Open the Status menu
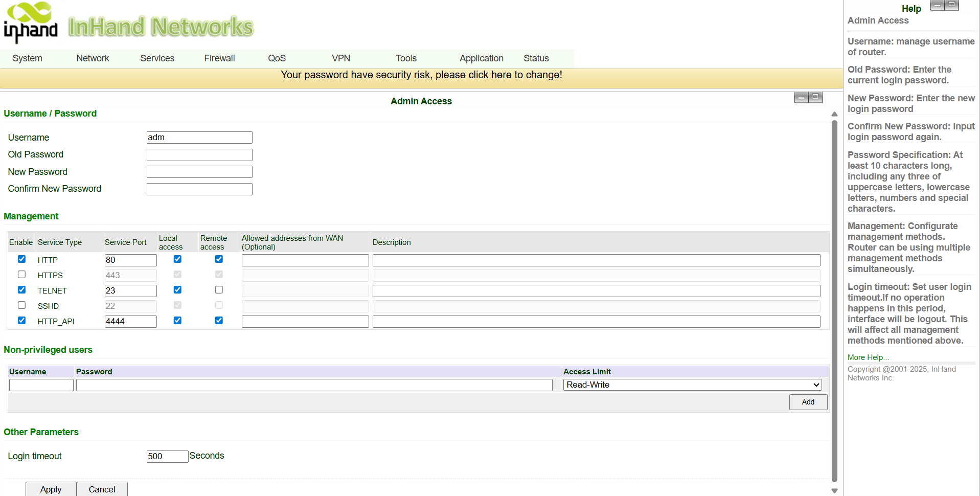Screen dimensions: 980x496 pyautogui.click(x=536, y=58)
